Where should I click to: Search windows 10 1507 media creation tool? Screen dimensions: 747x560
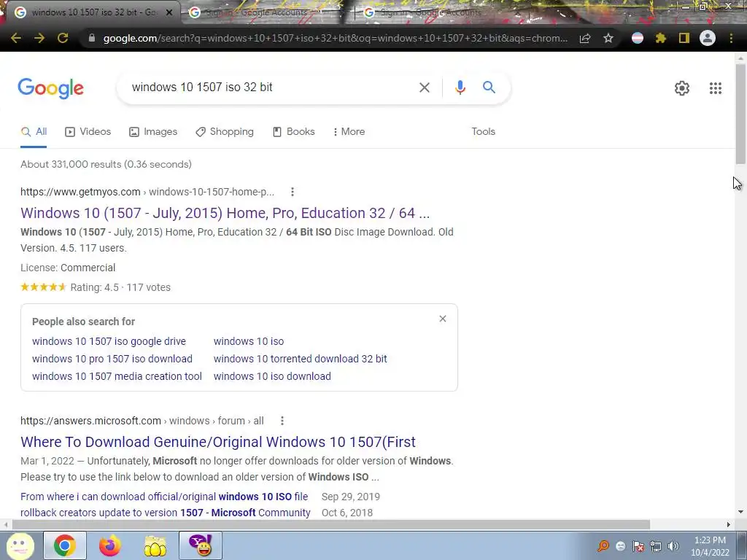pos(117,376)
